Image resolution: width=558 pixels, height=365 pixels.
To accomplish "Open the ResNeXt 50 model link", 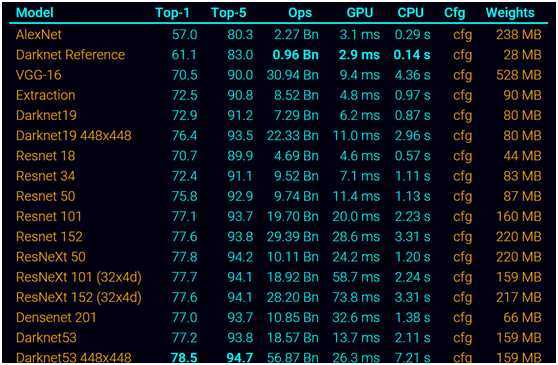I will [51, 257].
